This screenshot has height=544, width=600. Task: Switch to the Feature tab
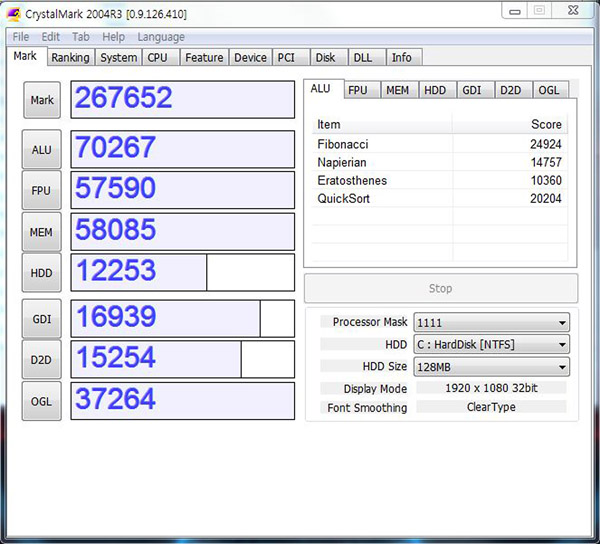pyautogui.click(x=204, y=57)
